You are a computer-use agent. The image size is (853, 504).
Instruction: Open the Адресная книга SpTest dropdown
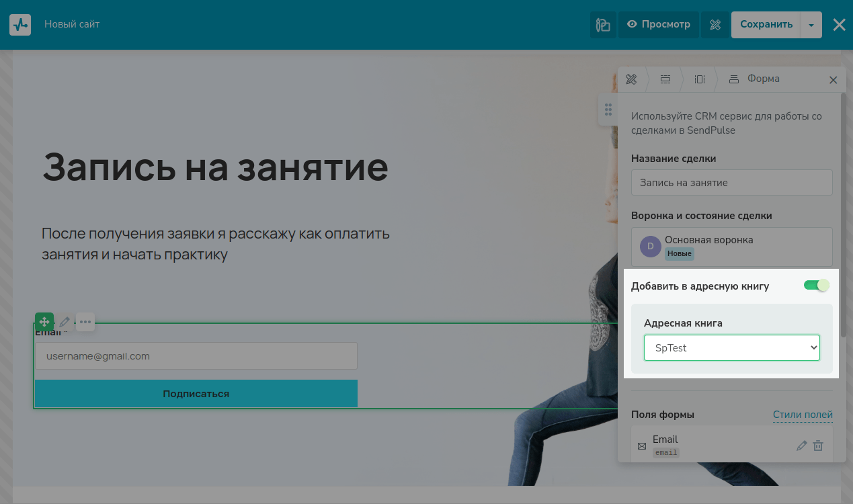[731, 348]
